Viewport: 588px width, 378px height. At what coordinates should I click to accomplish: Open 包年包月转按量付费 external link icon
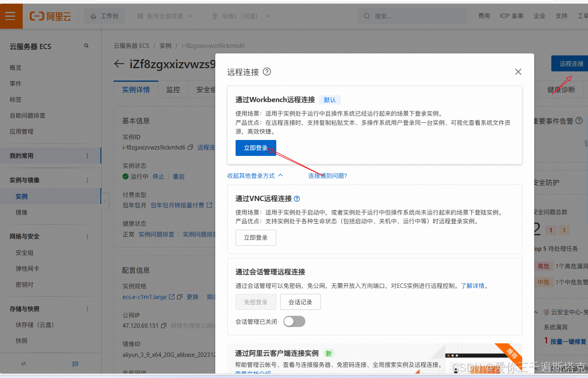[209, 205]
